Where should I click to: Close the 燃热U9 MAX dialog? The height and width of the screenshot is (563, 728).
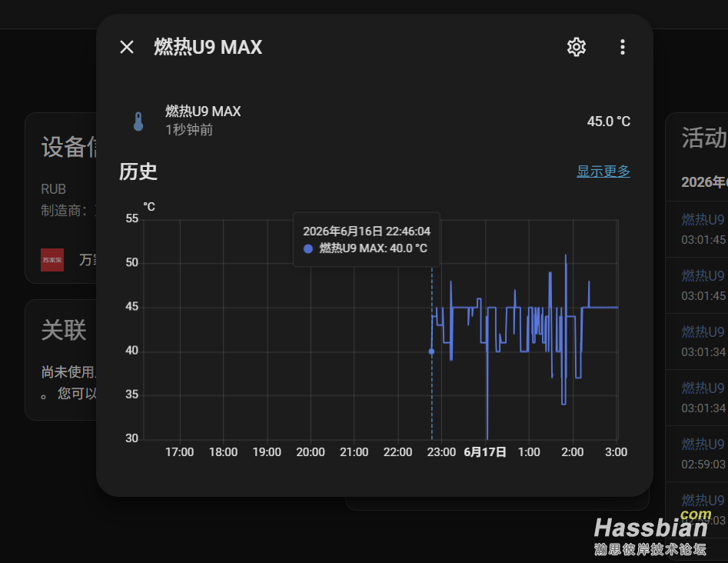(127, 47)
